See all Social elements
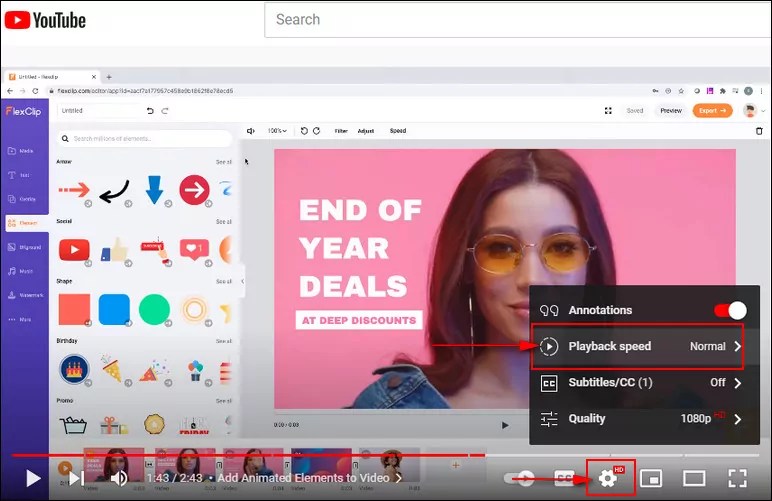This screenshot has height=501, width=772. pos(224,221)
